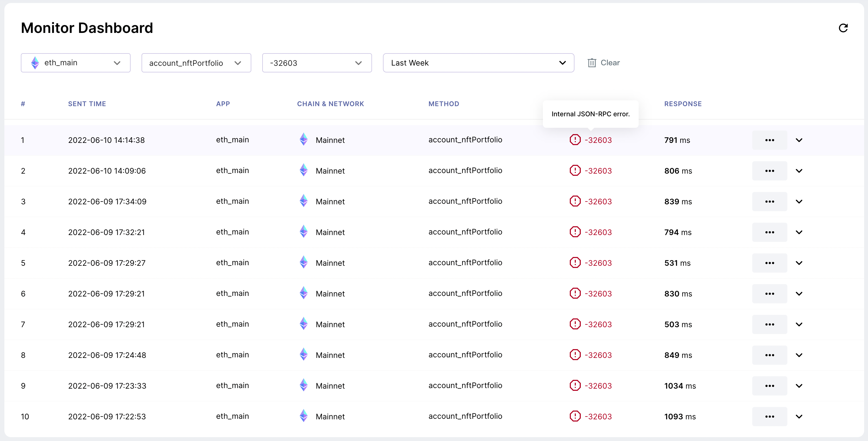Click the Ethereum icon in row 1
This screenshot has width=868, height=441.
point(304,139)
